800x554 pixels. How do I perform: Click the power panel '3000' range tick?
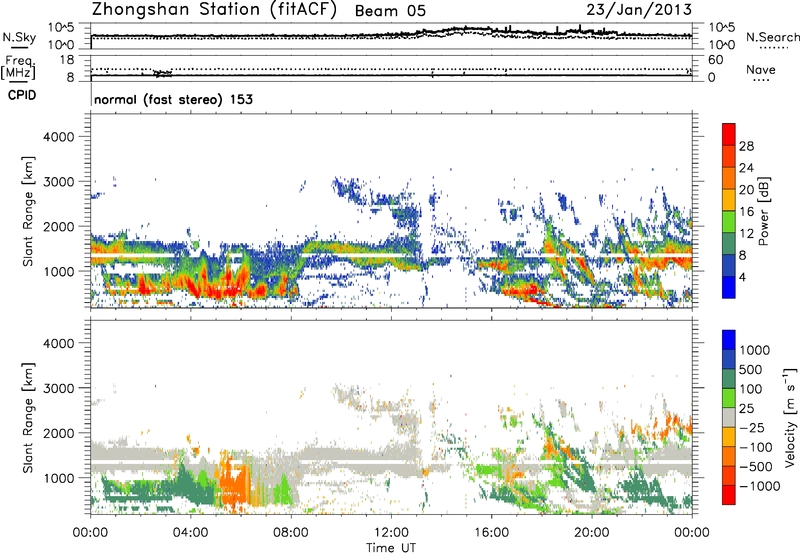58,182
